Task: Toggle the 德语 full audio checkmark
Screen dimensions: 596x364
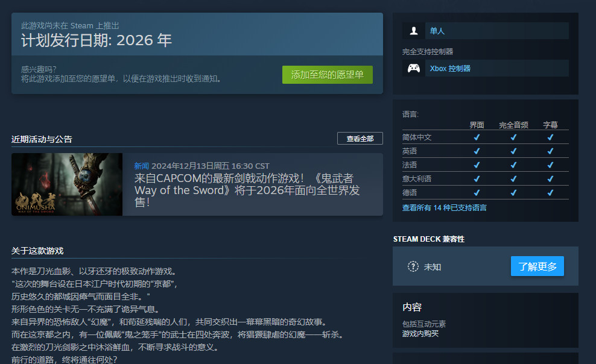Action: (513, 192)
